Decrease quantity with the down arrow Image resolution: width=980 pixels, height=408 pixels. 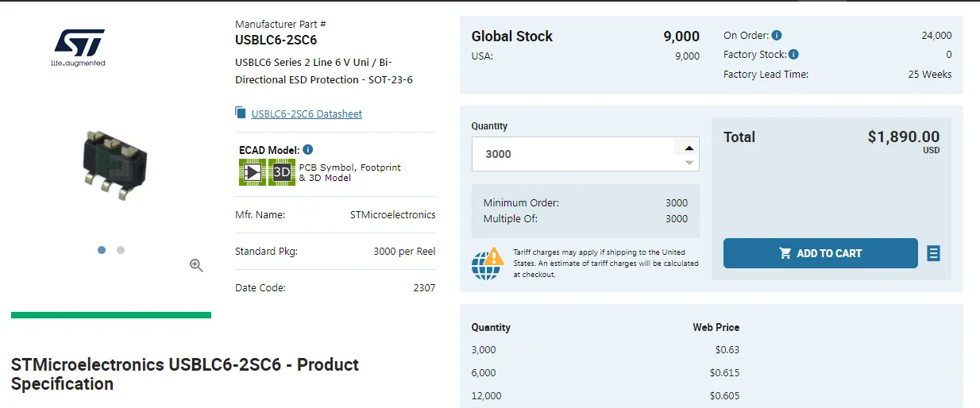point(689,163)
